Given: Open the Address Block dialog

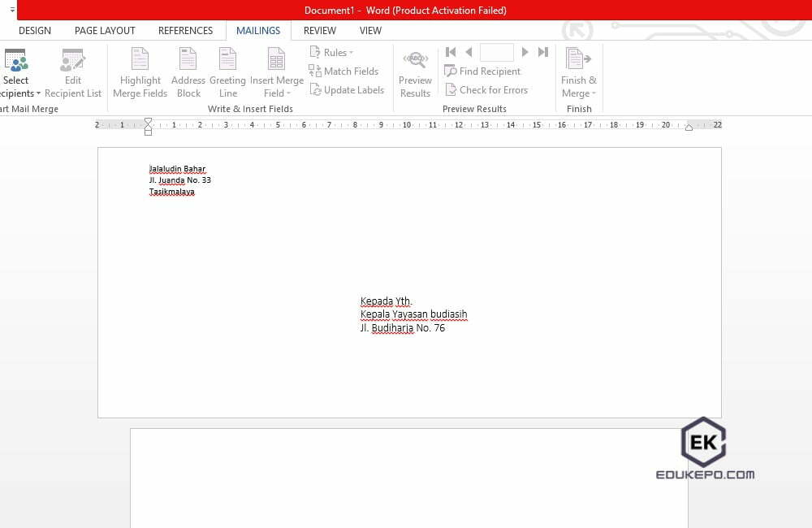Looking at the screenshot, I should tap(188, 71).
